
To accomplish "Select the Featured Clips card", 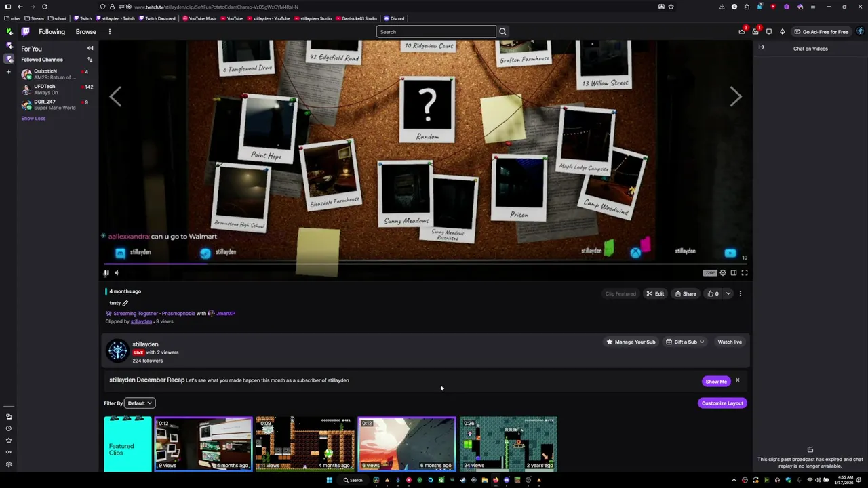I will point(127,444).
